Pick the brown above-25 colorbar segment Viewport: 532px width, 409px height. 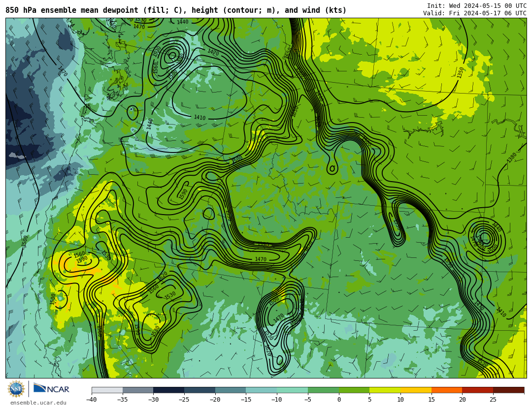coord(508,390)
